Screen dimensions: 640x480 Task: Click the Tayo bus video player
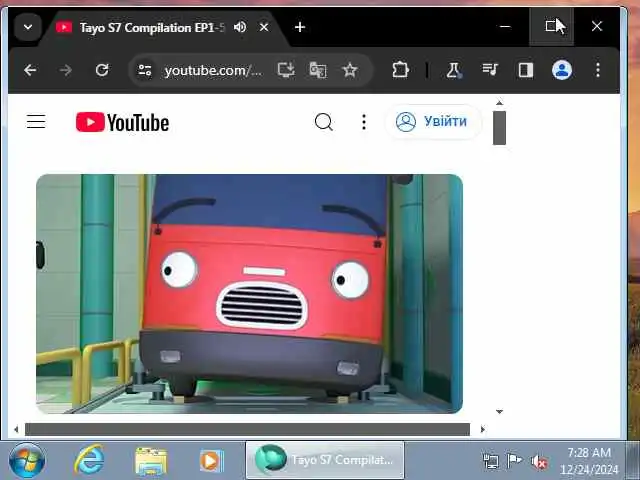point(249,293)
